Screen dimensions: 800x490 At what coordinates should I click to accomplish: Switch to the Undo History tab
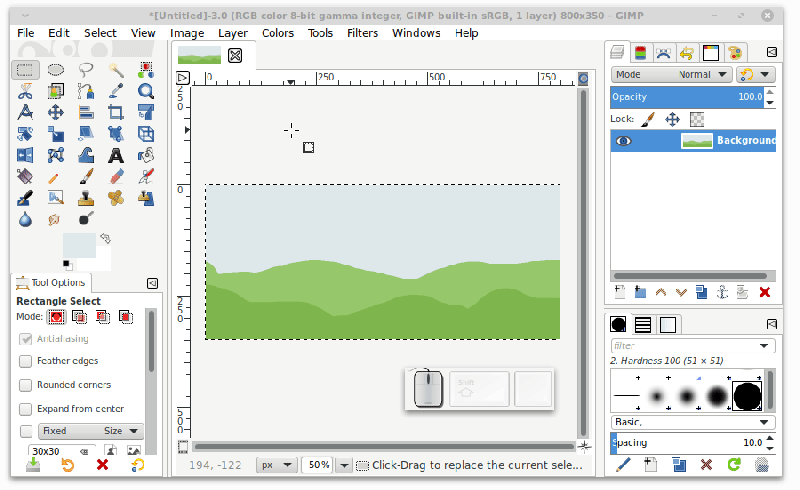[x=687, y=53]
